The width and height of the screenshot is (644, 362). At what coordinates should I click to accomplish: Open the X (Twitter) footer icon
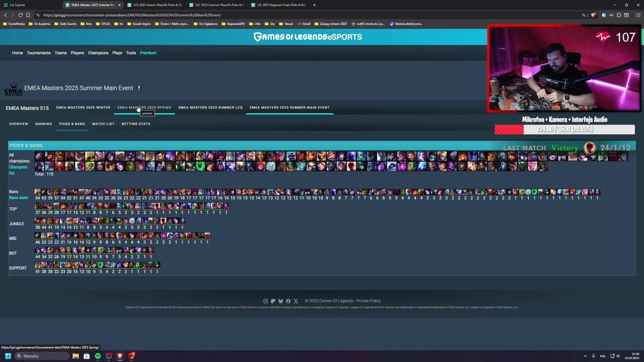296,301
